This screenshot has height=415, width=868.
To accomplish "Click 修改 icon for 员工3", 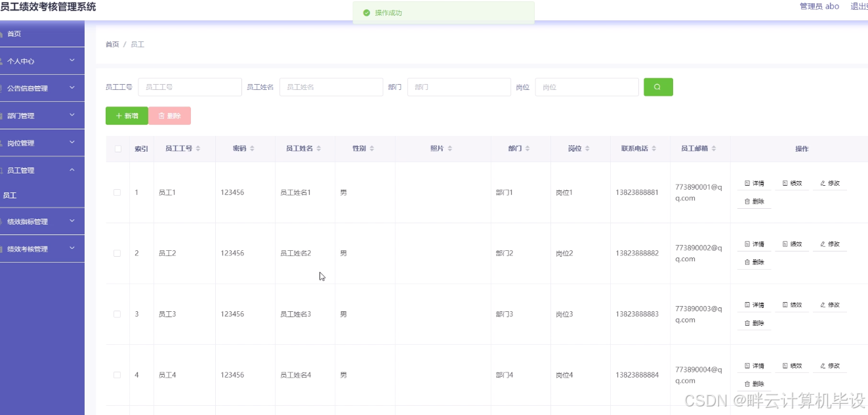I will coord(830,304).
